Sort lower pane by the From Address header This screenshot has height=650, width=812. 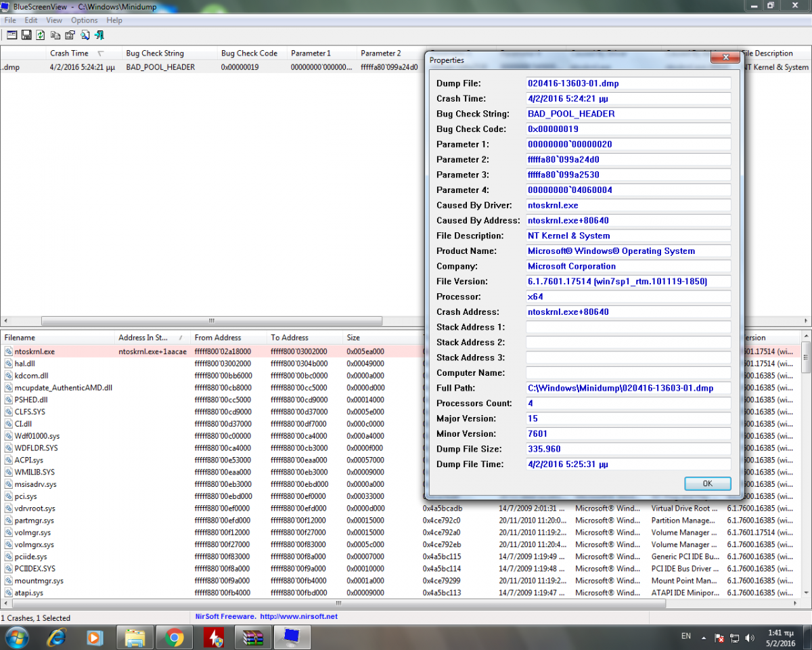(230, 337)
